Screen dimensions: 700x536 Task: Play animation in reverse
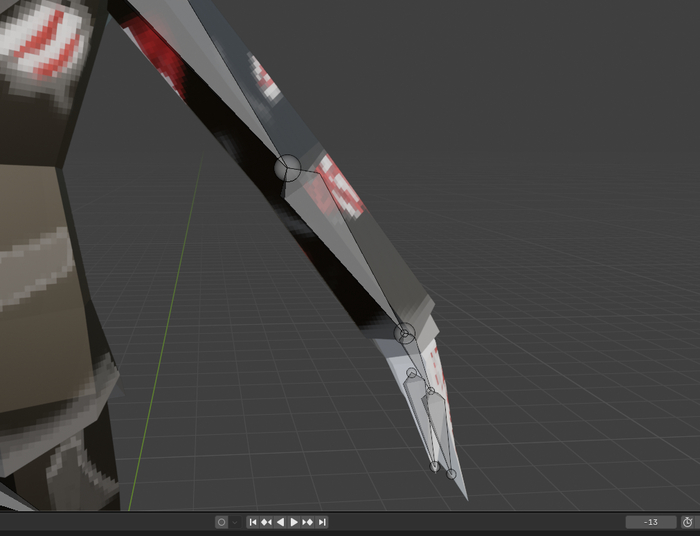(x=280, y=522)
